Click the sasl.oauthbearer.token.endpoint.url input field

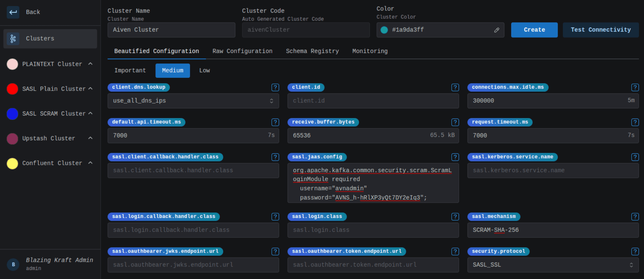tap(373, 265)
